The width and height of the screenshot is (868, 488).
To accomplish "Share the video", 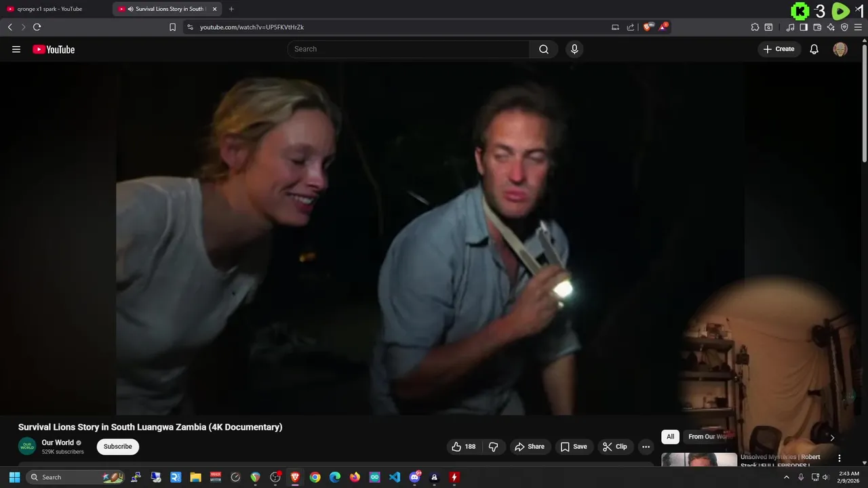I will [529, 447].
